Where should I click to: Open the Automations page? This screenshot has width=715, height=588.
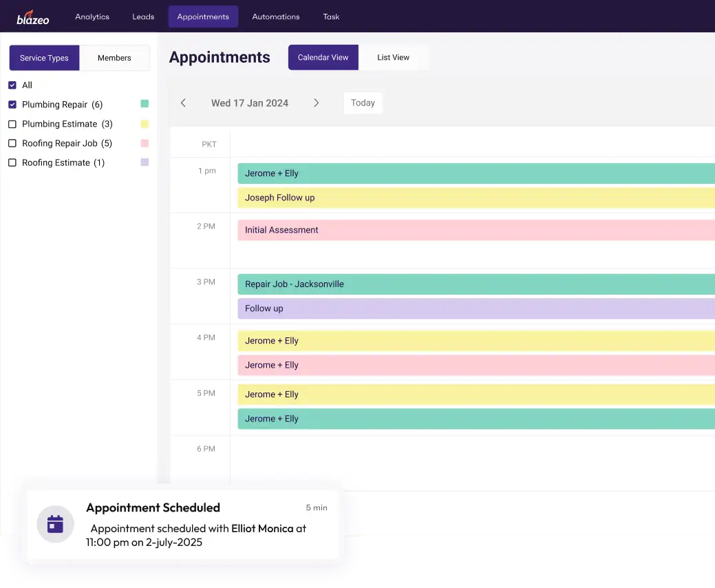tap(276, 17)
